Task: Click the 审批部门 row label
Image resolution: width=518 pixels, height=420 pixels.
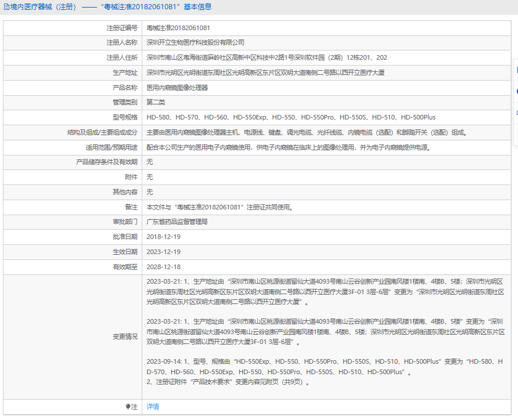Action: pos(125,222)
